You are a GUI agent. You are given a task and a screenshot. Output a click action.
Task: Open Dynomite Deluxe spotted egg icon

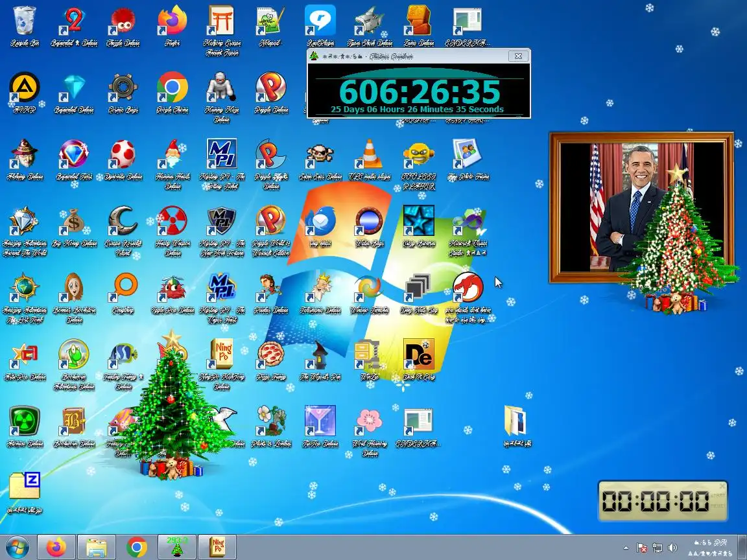[123, 159]
